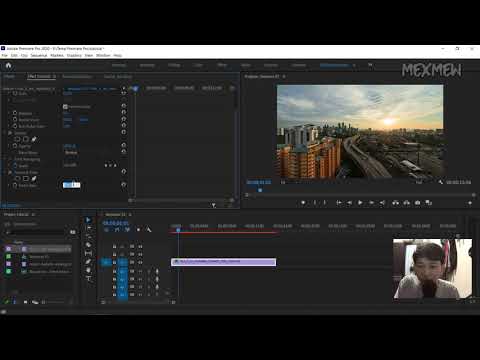The height and width of the screenshot is (360, 480).
Task: Click the Opacity free-draw pen mask tool
Action: click(34, 139)
